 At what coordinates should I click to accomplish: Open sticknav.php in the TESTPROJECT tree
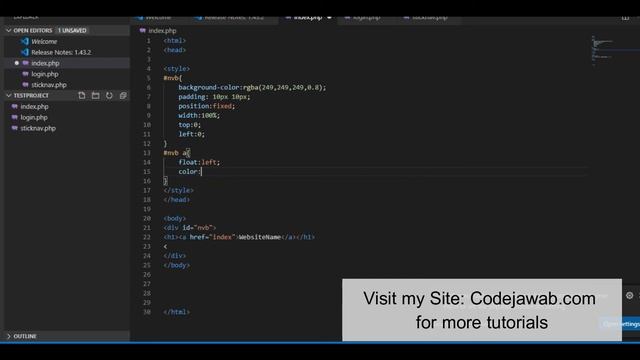(38, 128)
